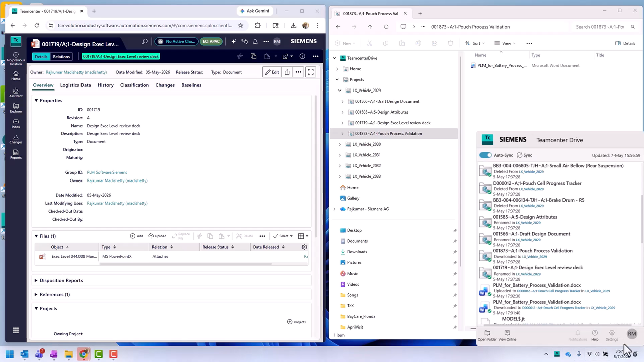Open Folder from the Teamcenter Drive panel
644x362 pixels.
tap(487, 336)
